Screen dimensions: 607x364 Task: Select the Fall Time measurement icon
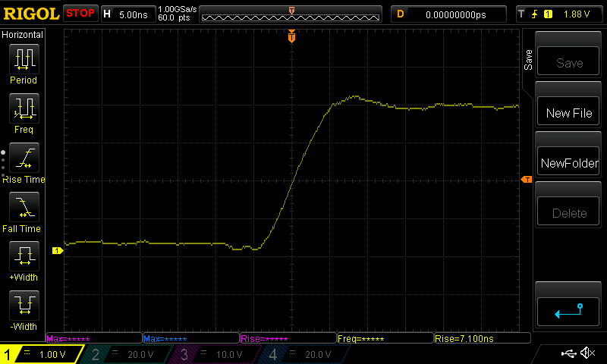point(23,207)
